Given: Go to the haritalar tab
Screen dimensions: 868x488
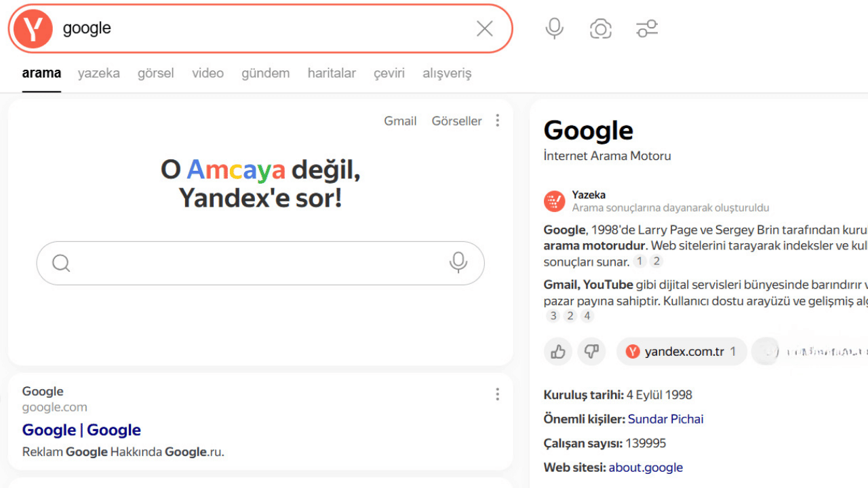Looking at the screenshot, I should click(x=332, y=73).
